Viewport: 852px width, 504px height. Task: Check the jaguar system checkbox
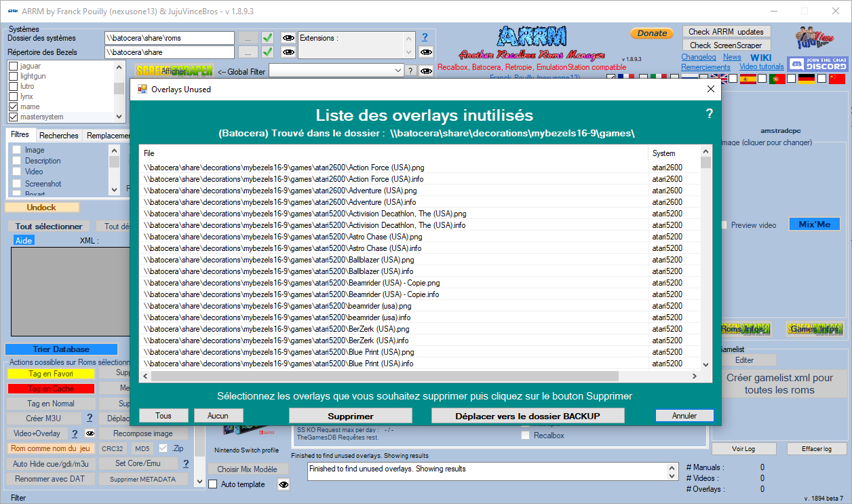(13, 66)
